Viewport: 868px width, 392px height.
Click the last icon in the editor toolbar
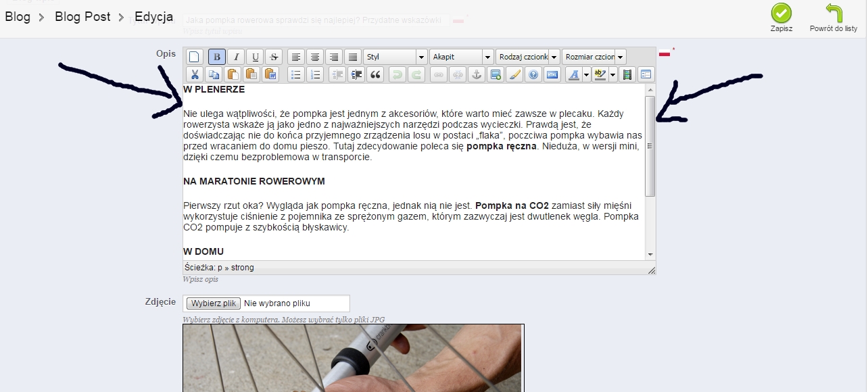tap(646, 74)
